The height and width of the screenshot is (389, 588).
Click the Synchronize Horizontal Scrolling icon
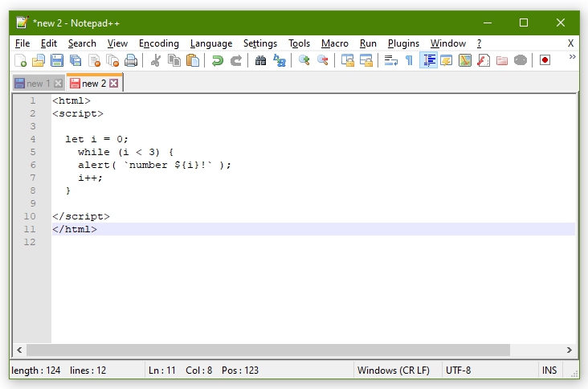pos(366,60)
